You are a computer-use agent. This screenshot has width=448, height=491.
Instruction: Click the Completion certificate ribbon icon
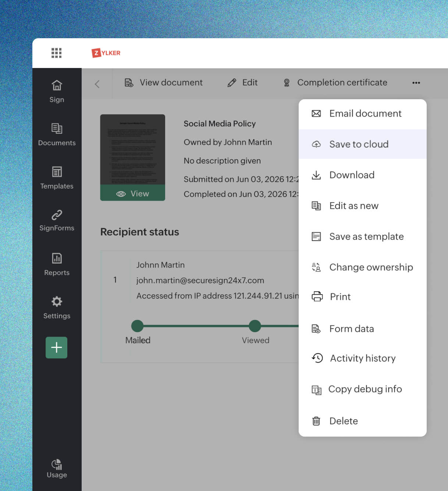coord(287,83)
